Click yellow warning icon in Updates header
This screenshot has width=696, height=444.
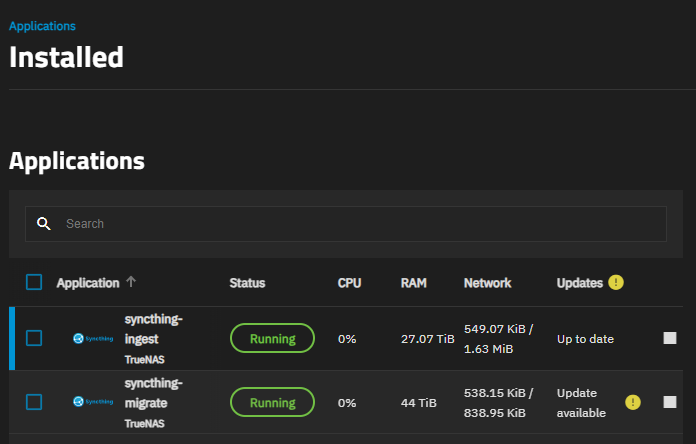click(616, 283)
